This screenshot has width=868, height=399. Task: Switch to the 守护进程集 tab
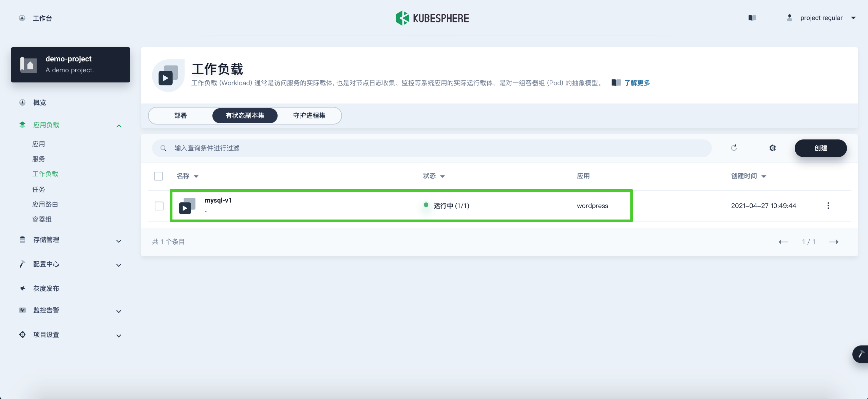tap(309, 116)
